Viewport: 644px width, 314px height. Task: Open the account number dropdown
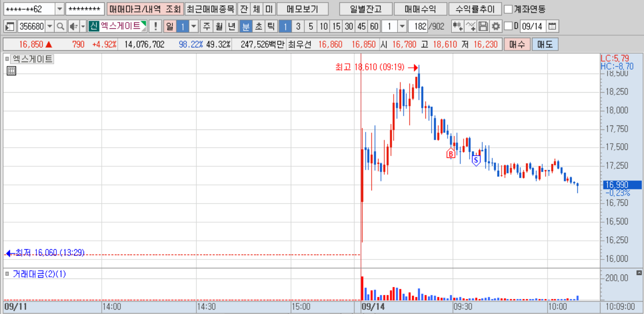click(x=60, y=9)
